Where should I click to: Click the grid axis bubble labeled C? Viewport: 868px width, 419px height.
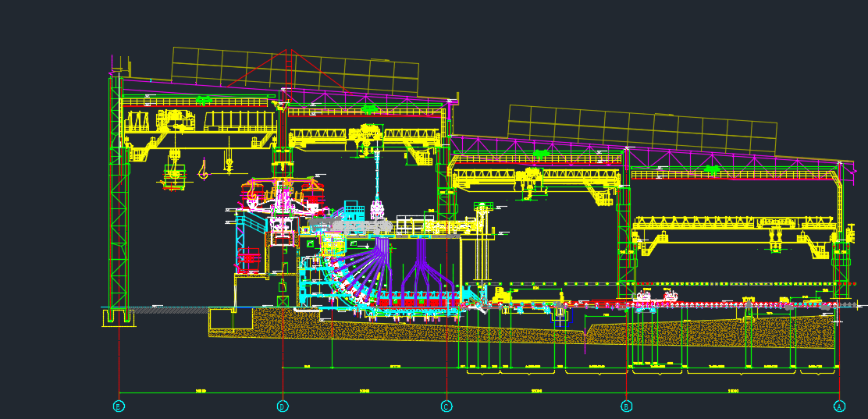coord(446,406)
